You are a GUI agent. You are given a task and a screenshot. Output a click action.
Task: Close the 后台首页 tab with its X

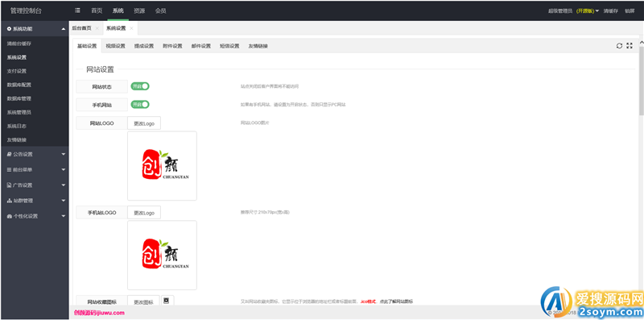(97, 28)
